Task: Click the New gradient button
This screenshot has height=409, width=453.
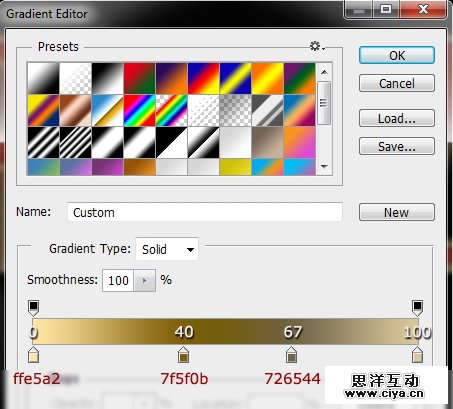Action: (x=397, y=212)
